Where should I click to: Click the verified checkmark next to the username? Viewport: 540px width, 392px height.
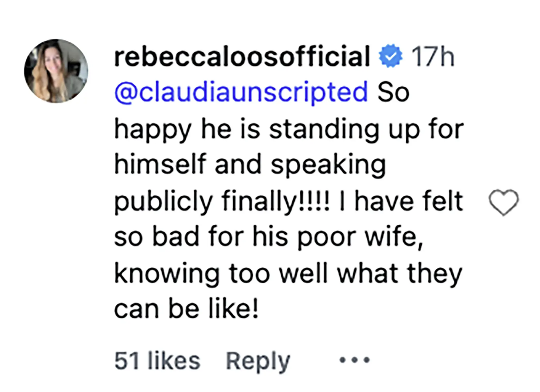pos(390,57)
